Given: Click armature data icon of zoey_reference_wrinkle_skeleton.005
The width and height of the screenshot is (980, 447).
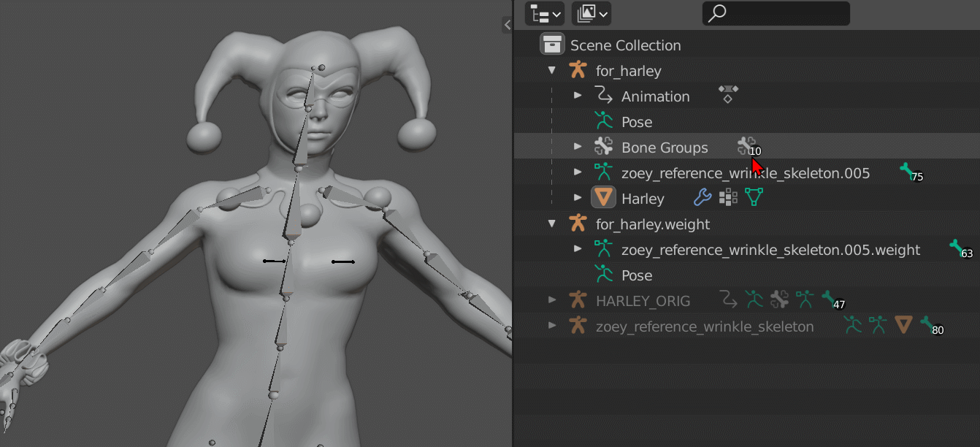Looking at the screenshot, I should 602,172.
